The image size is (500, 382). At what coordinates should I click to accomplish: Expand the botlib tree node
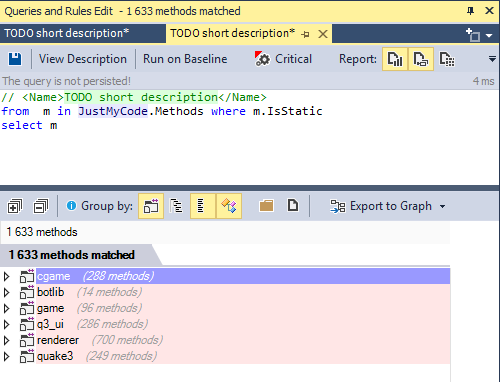pyautogui.click(x=6, y=292)
